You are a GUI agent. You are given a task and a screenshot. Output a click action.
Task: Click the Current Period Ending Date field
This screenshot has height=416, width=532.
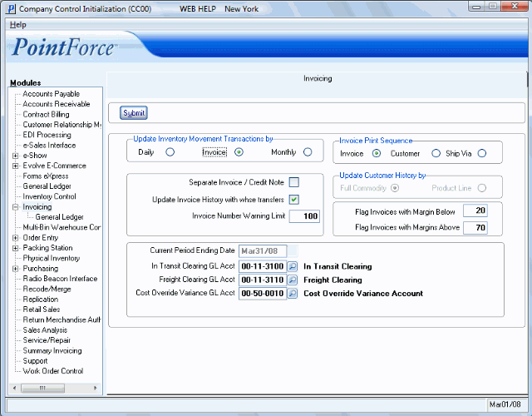click(263, 251)
